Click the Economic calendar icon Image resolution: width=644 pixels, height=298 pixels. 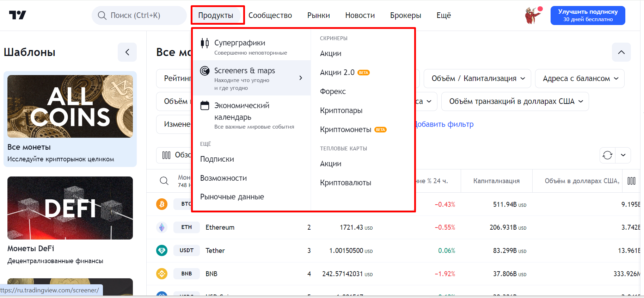(x=205, y=105)
